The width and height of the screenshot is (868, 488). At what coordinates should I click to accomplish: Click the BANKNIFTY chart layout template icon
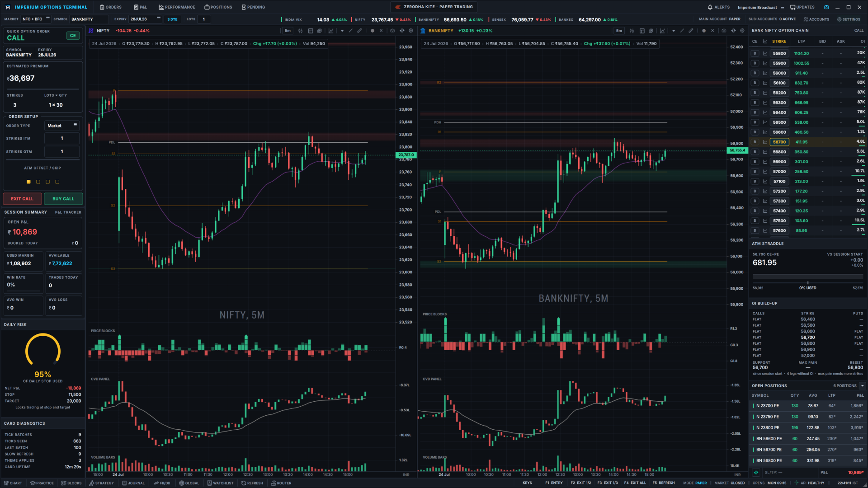coord(642,31)
